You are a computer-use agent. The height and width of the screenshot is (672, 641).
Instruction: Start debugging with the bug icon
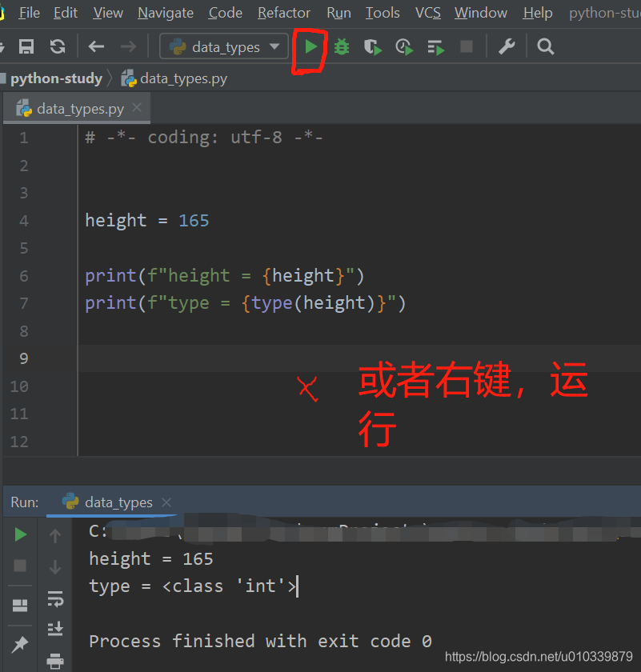click(341, 46)
